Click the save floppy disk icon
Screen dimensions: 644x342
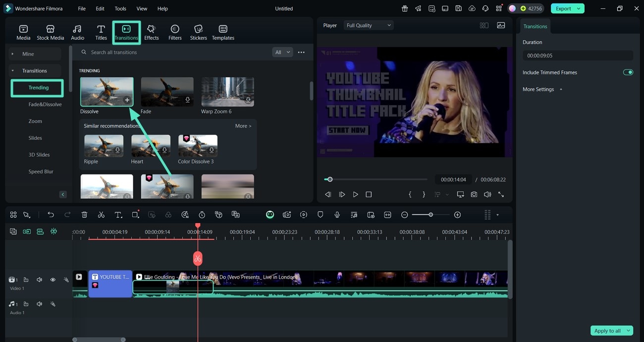pos(459,8)
